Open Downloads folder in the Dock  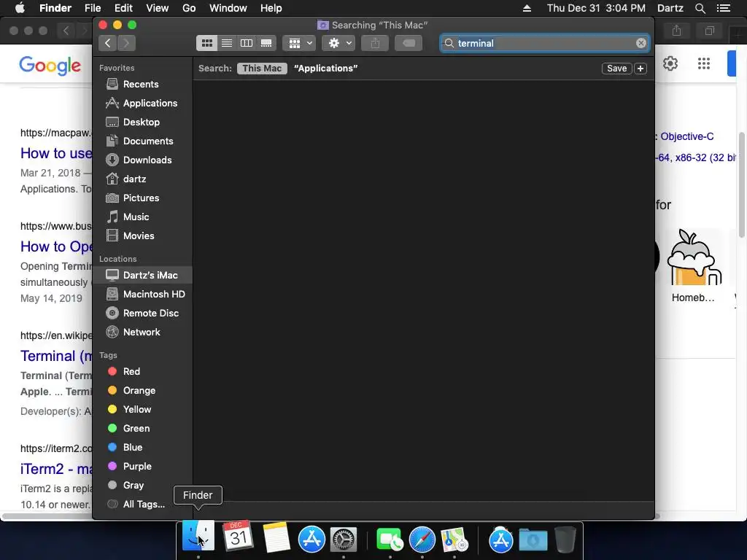coord(533,540)
